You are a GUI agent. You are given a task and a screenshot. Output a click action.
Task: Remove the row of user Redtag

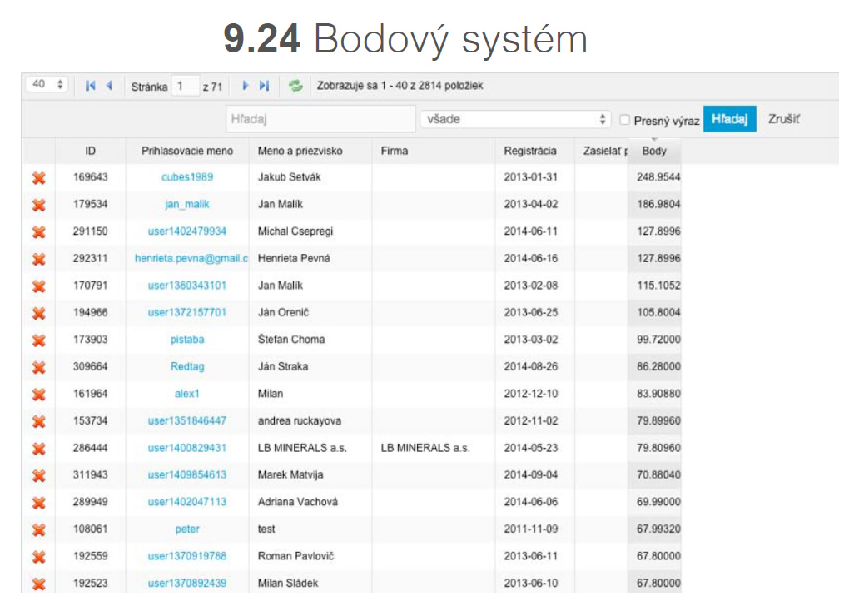pos(38,367)
